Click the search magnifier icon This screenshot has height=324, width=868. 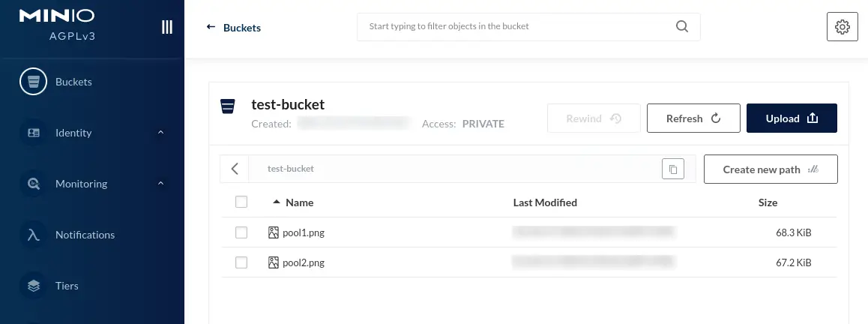[682, 26]
